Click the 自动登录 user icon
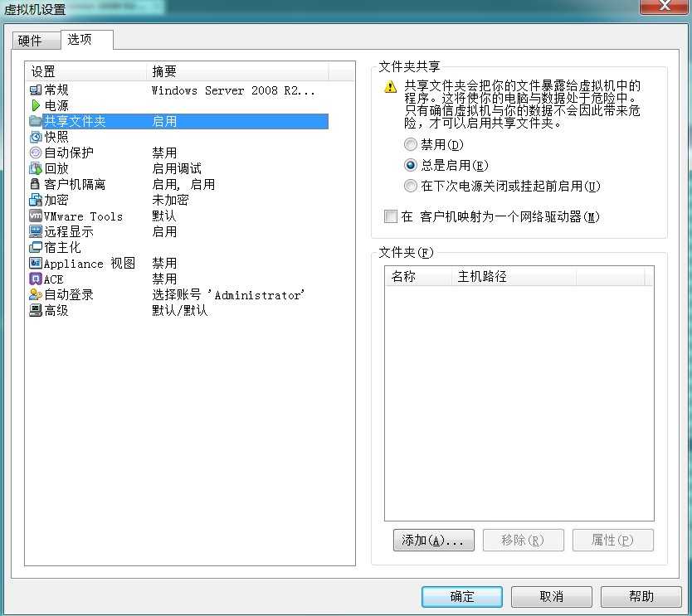This screenshot has height=616, width=692. click(x=36, y=294)
